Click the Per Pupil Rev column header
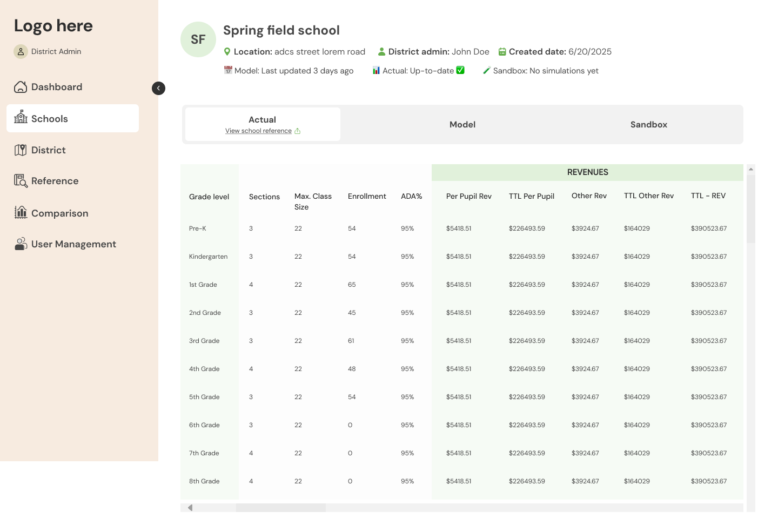The width and height of the screenshot is (778, 532). [x=469, y=196]
